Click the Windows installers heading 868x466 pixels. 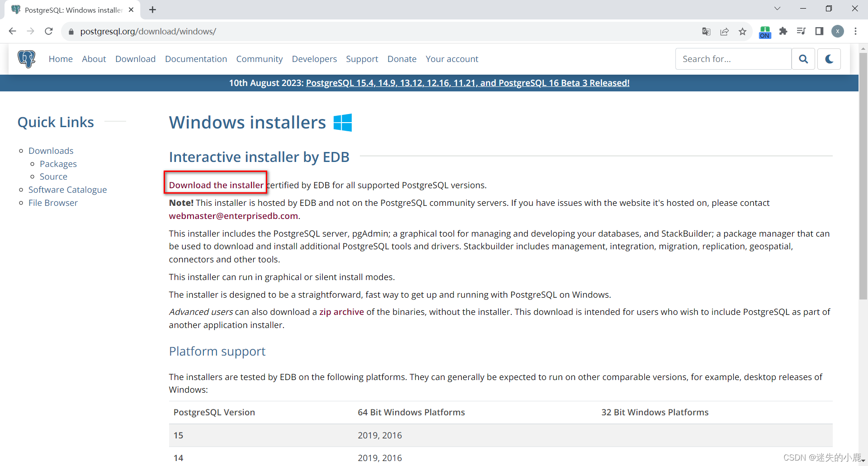[x=247, y=123]
